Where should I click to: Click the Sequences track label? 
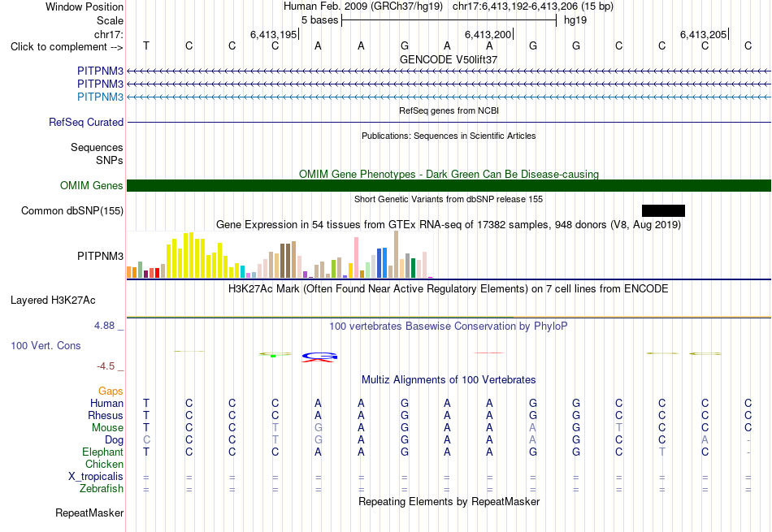97,147
